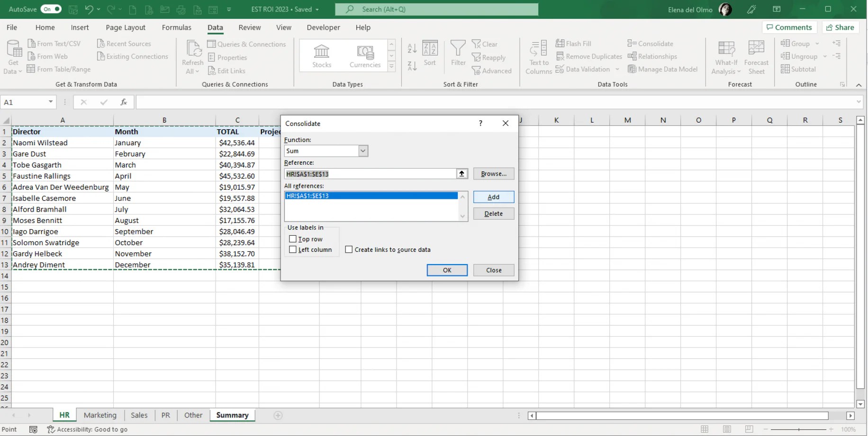Image resolution: width=868 pixels, height=436 pixels.
Task: Open the Data Validation dropdown arrow
Action: (x=617, y=69)
